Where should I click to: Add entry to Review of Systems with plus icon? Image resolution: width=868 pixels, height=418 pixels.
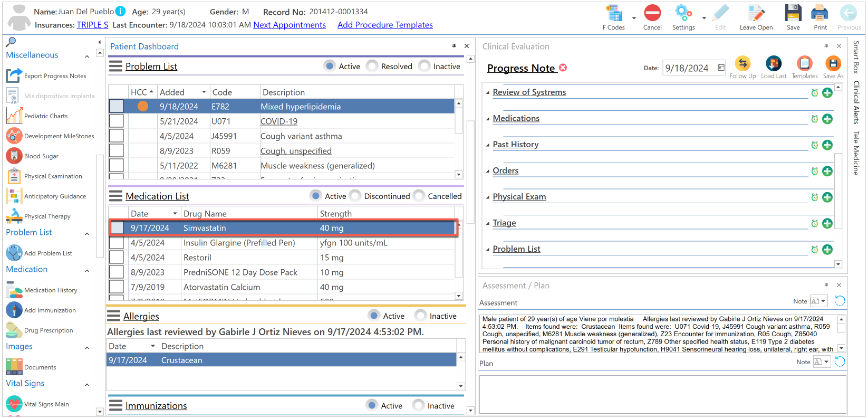(827, 93)
